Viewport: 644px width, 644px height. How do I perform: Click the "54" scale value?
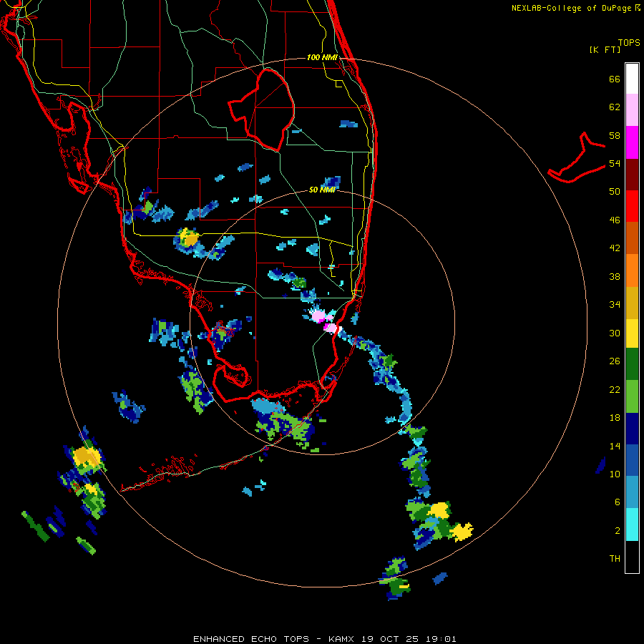615,163
